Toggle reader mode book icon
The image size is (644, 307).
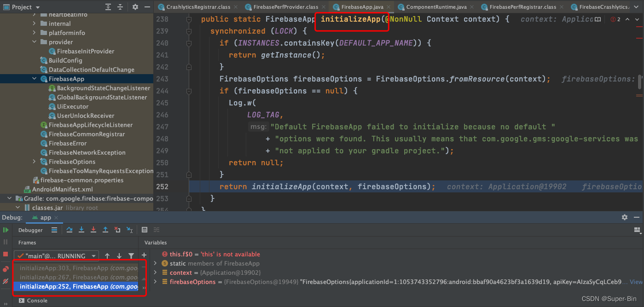[x=598, y=19]
